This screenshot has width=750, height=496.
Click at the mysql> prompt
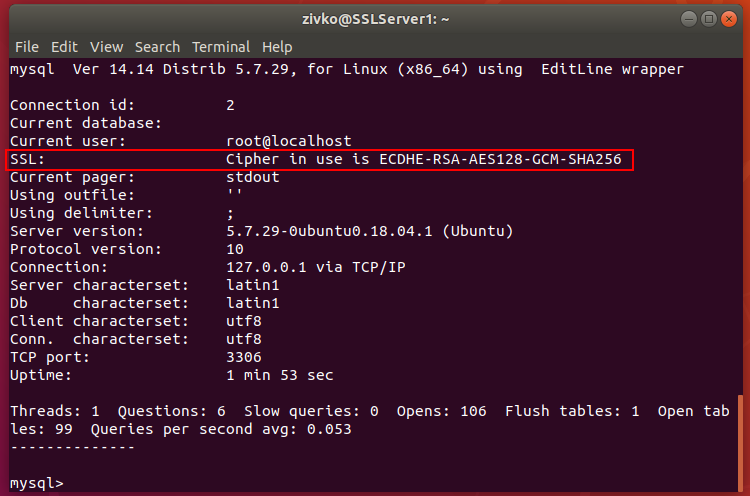point(37,483)
